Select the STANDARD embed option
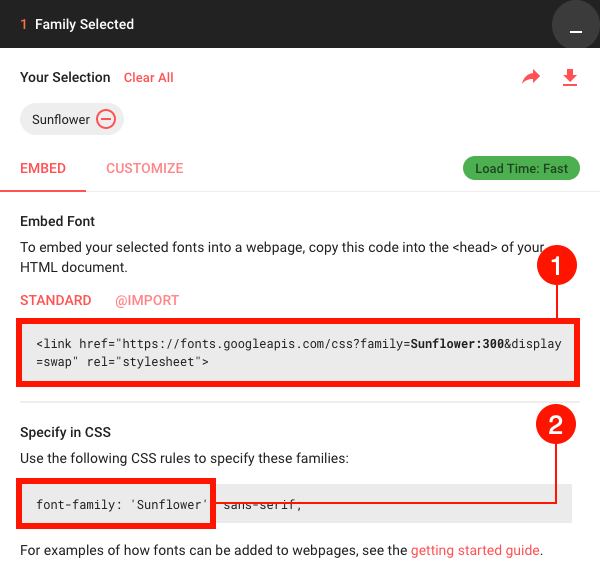The height and width of the screenshot is (580, 600). click(56, 300)
